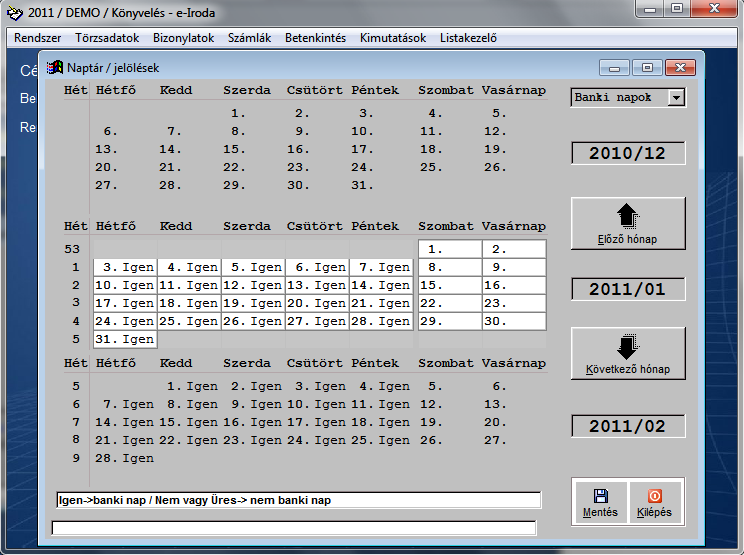Toggle bank day for January 31 cell
Image resolution: width=744 pixels, height=555 pixels.
125,340
